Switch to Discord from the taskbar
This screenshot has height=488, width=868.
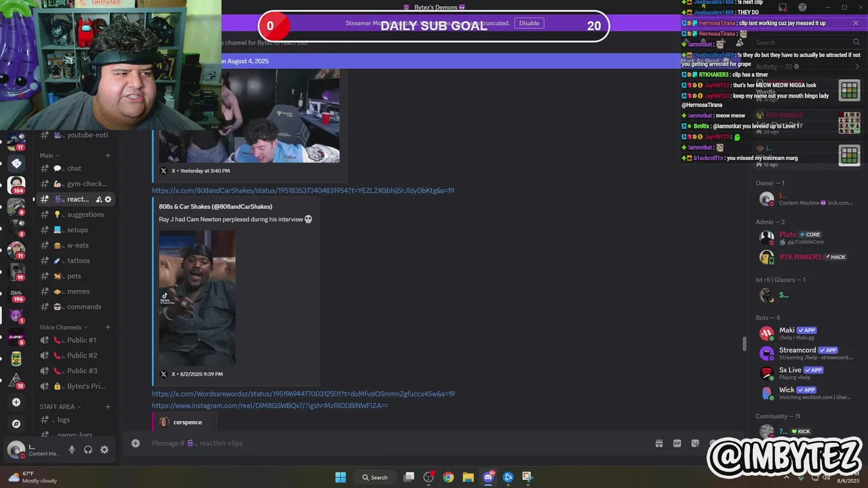point(488,477)
